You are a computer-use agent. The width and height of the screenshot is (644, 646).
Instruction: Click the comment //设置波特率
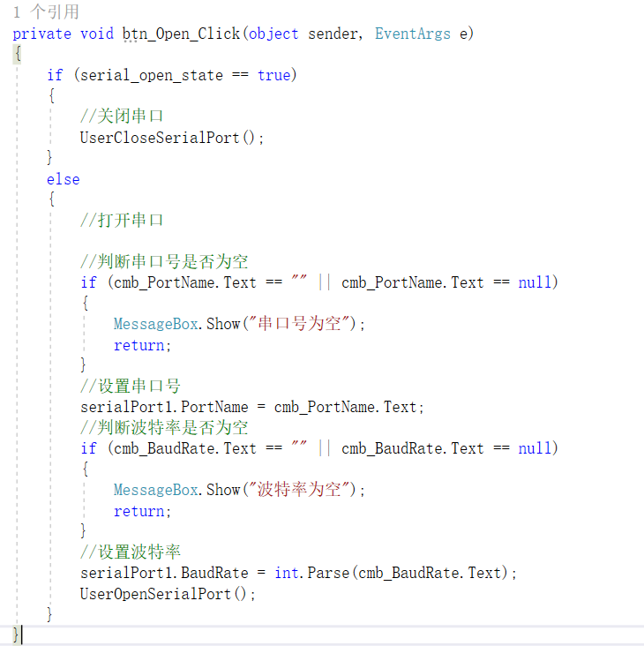click(x=130, y=552)
